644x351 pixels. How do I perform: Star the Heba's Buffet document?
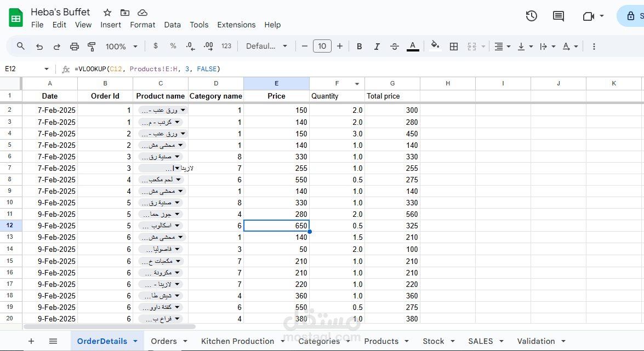(107, 12)
